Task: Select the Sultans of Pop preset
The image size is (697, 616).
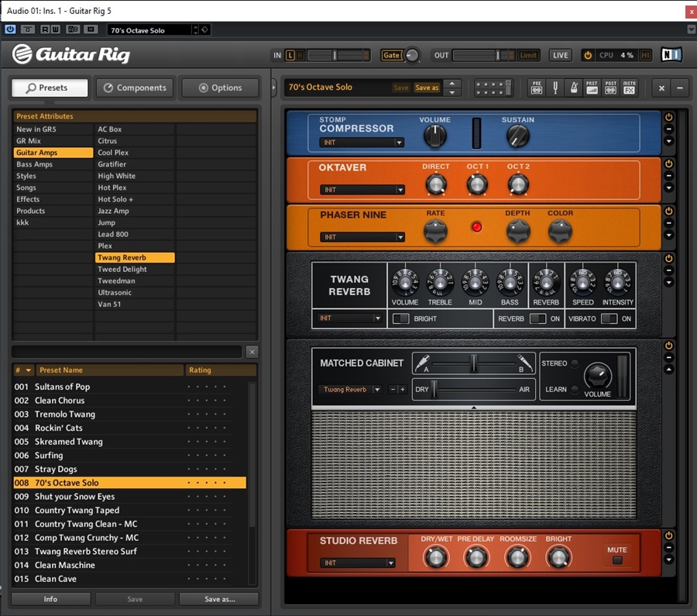Action: (x=77, y=387)
